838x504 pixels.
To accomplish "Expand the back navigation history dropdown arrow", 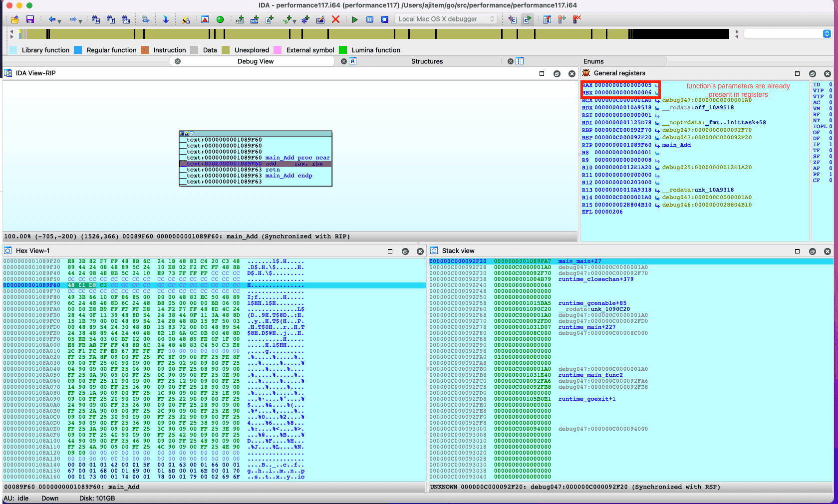I will pos(59,21).
